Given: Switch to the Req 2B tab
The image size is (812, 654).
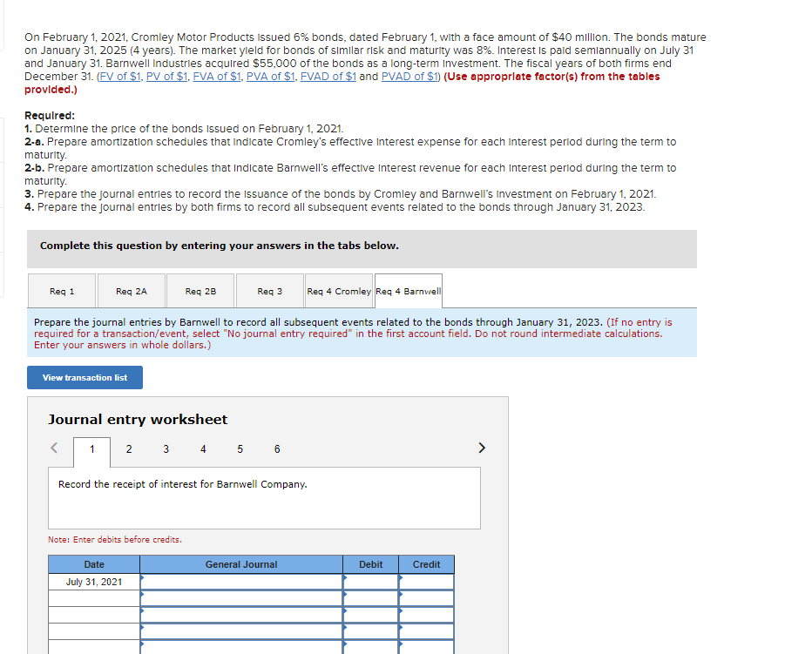Looking at the screenshot, I should 200,291.
